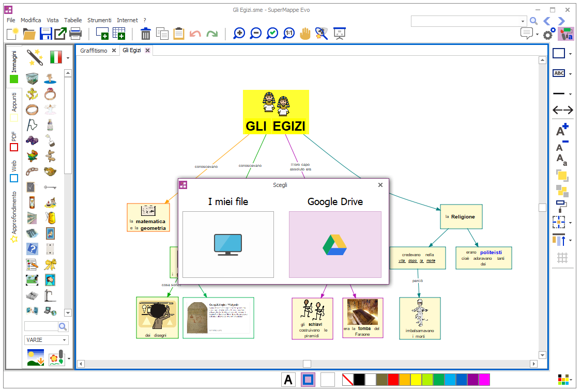Click the trash delete icon
This screenshot has height=392, width=581.
[146, 34]
